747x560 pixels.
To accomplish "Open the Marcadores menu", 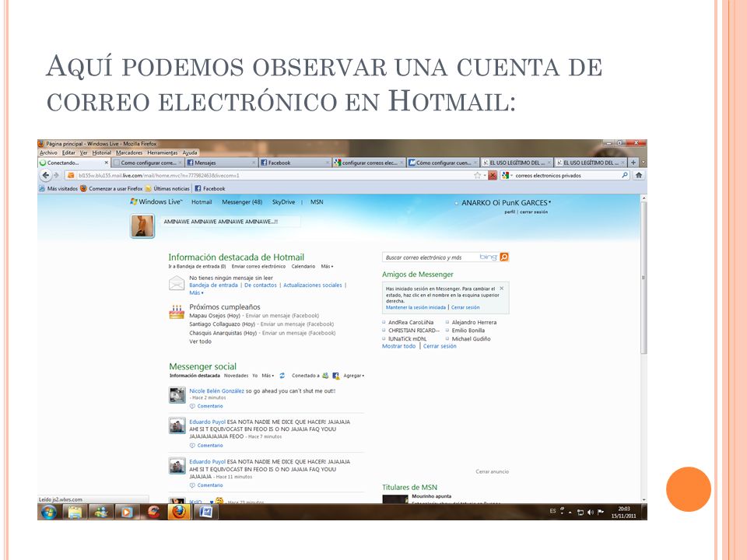I will click(x=129, y=153).
